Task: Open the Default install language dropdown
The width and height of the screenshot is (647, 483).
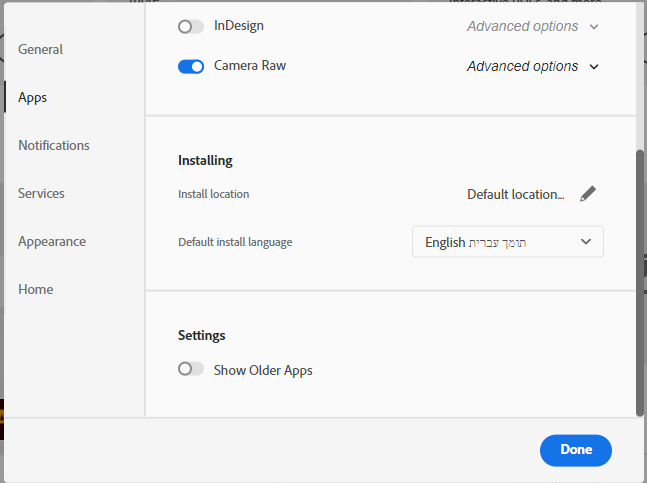Action: click(x=507, y=242)
